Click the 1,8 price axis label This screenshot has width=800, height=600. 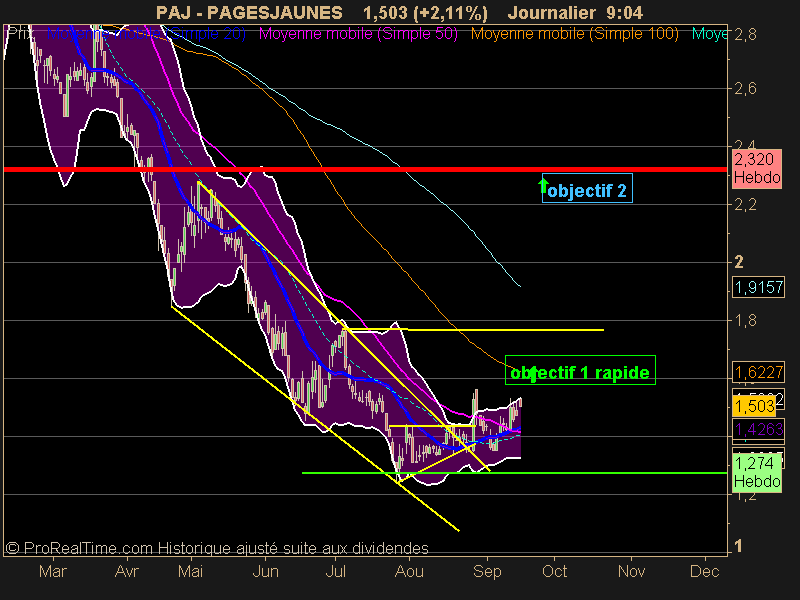745,321
